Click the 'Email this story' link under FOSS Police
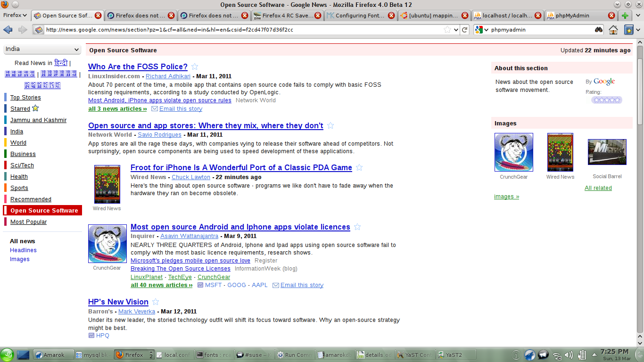This screenshot has width=644, height=362. pyautogui.click(x=181, y=109)
